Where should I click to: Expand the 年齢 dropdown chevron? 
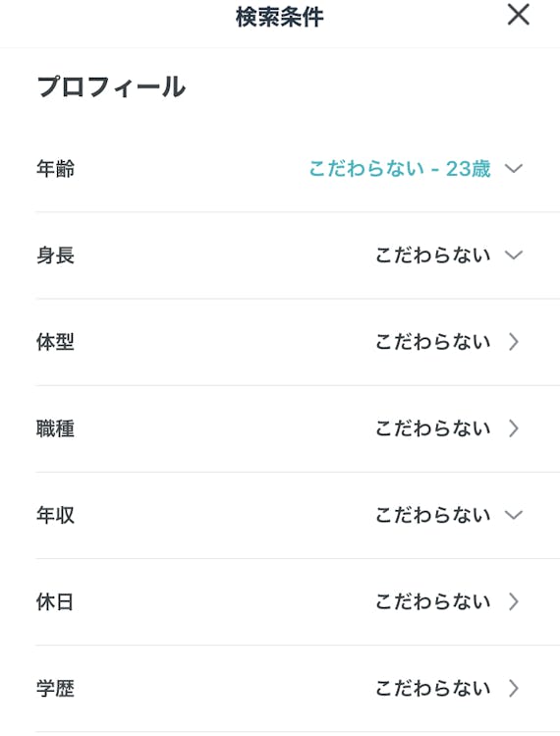pyautogui.click(x=514, y=168)
